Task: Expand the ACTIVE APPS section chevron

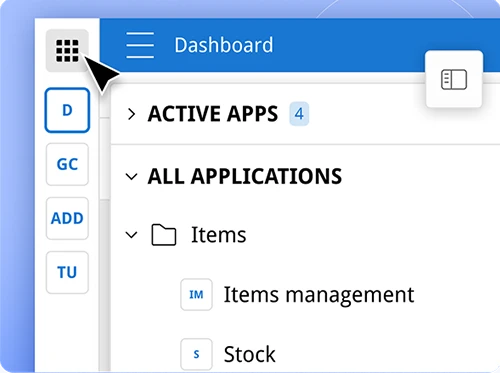Action: (x=132, y=114)
